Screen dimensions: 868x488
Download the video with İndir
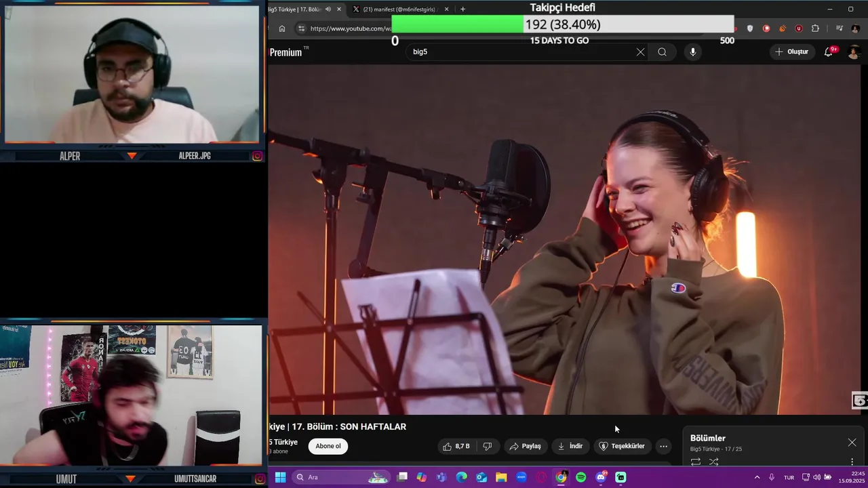coord(570,446)
